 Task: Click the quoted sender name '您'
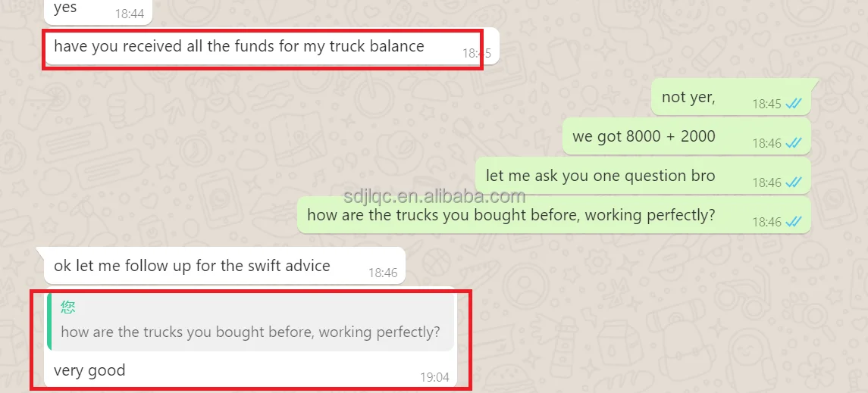68,308
